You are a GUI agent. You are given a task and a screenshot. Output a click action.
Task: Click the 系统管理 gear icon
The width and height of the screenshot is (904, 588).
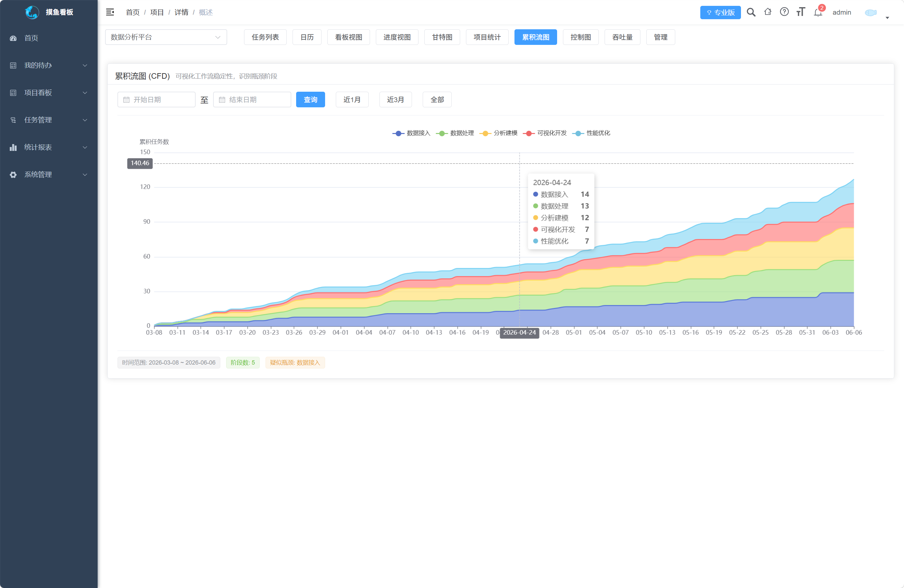(13, 175)
